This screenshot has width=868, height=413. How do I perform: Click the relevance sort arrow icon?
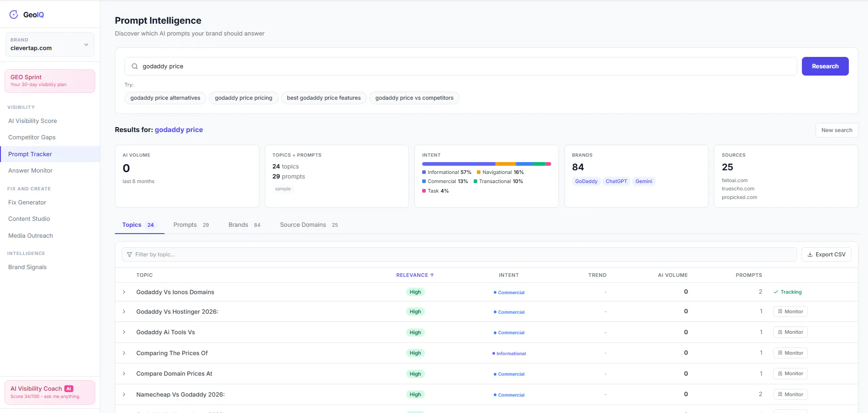pos(432,275)
